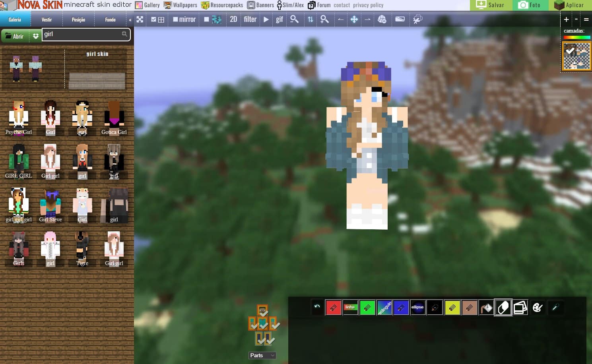Activate the ellipse drawing tool
The height and width of the screenshot is (364, 592).
click(417, 307)
